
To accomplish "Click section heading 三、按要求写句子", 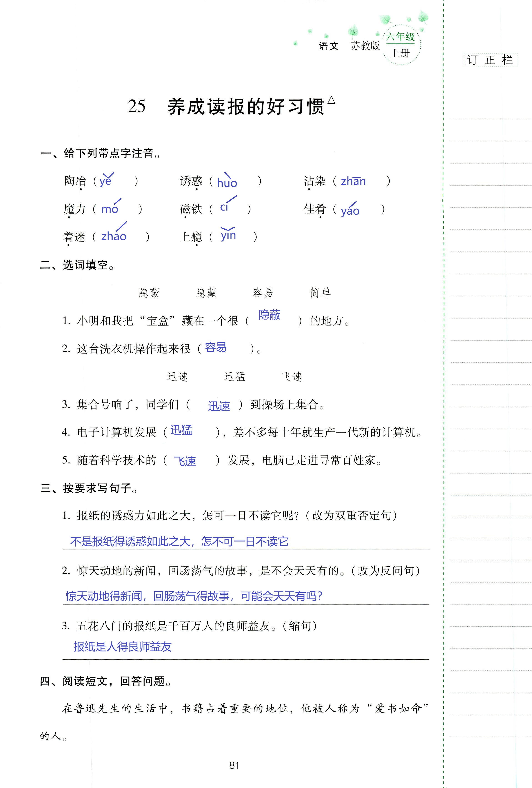I will click(x=89, y=488).
